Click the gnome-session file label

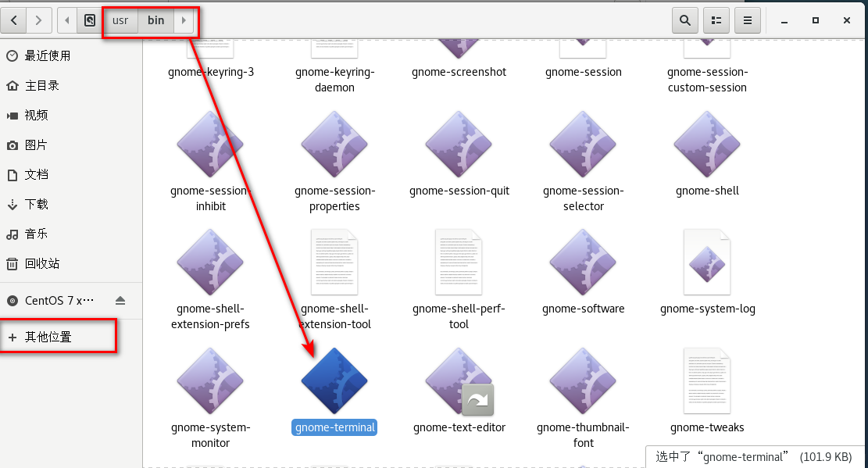584,72
